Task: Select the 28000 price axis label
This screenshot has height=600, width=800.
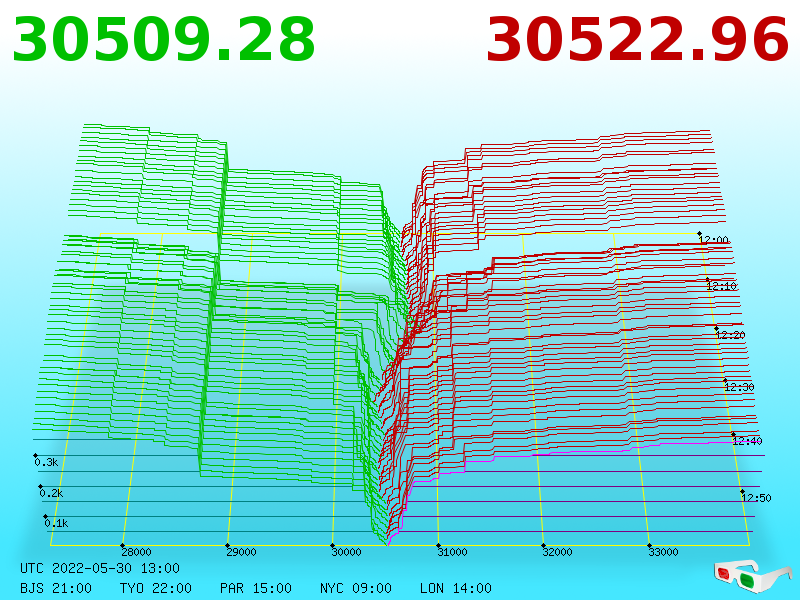Action: 136,552
